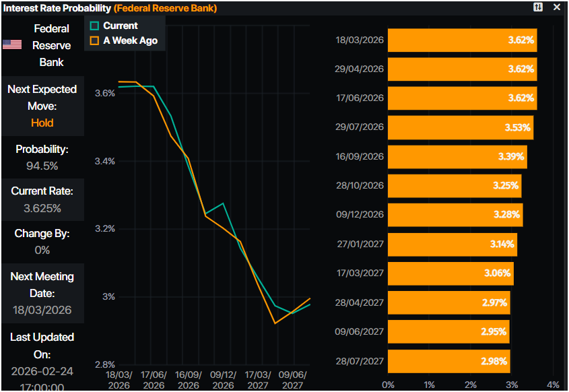Screen dimensions: 569x392
Task: Toggle the Current series in the legend
Action: coord(120,26)
